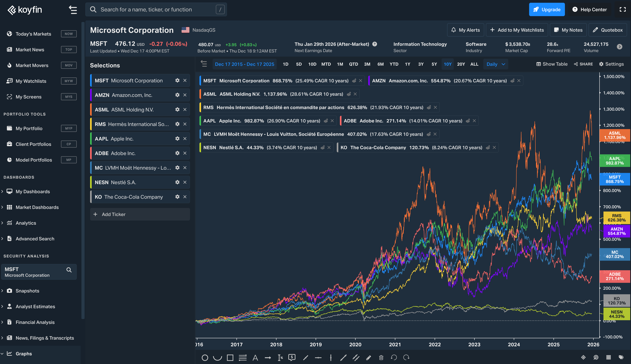Image resolution: width=631 pixels, height=364 pixels.
Task: Select the text annotation tool
Action: pos(255,358)
